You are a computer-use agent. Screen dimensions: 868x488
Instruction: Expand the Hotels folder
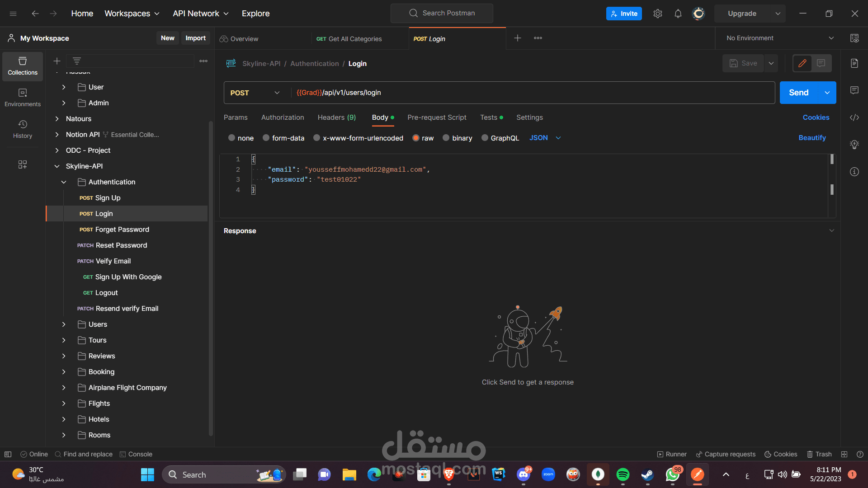coord(64,419)
